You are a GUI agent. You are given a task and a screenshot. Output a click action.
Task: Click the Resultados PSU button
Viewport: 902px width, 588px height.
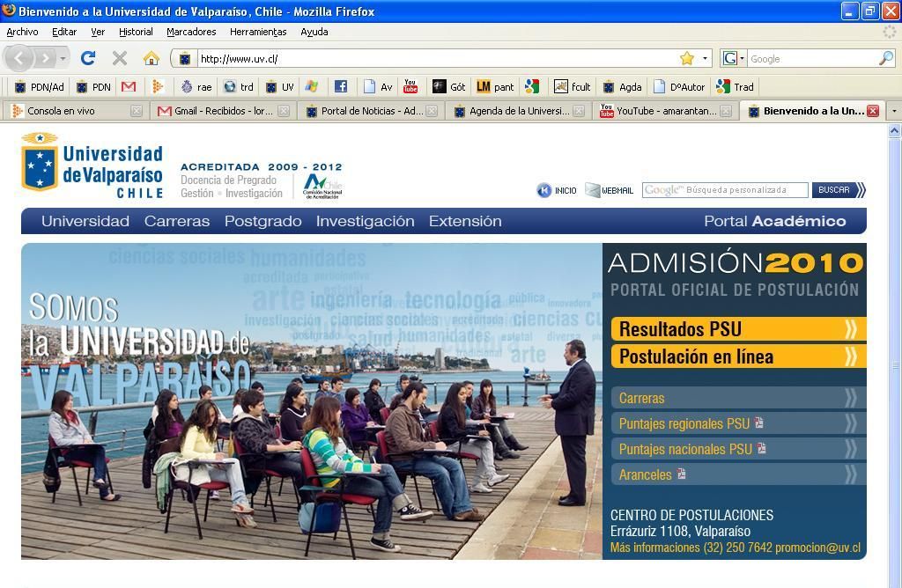click(x=738, y=329)
